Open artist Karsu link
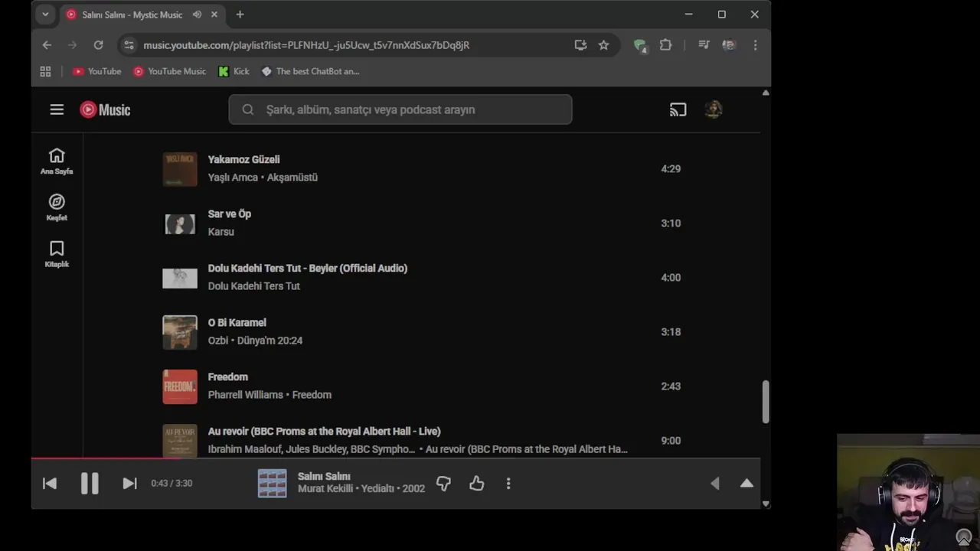980x551 pixels. [x=220, y=231]
